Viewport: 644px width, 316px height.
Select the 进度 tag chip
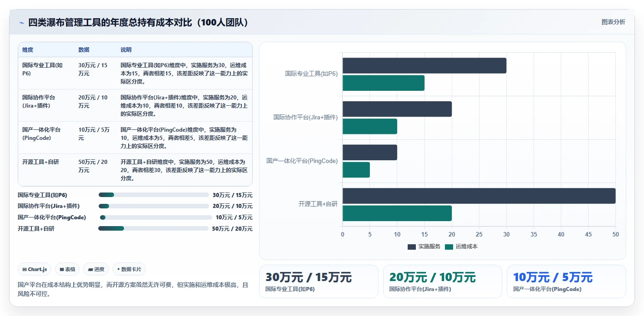click(96, 269)
